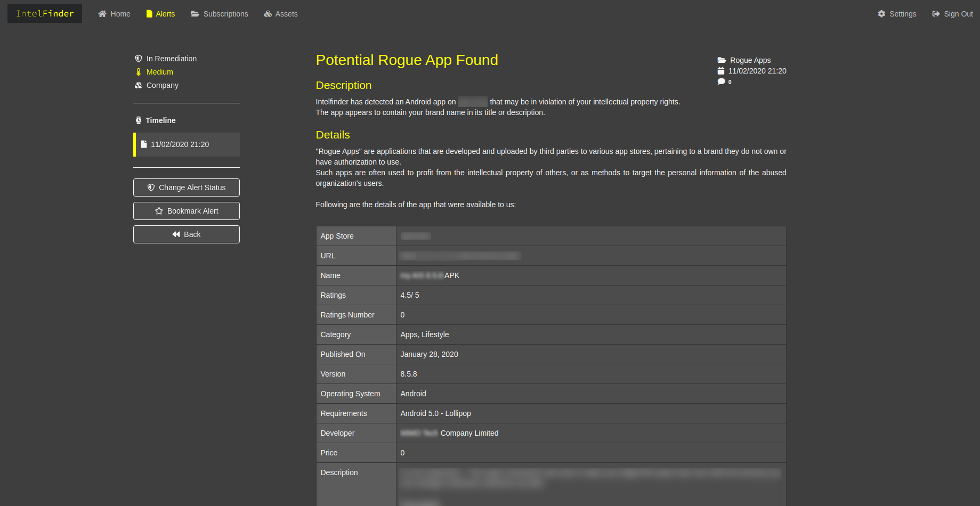Image resolution: width=980 pixels, height=506 pixels.
Task: Click the Assets cubes icon
Action: (x=268, y=14)
